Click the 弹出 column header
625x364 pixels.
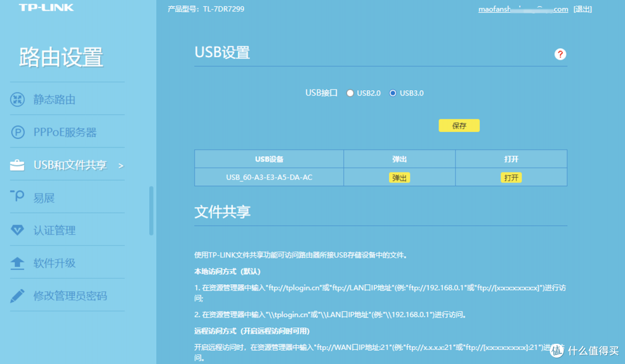(399, 159)
